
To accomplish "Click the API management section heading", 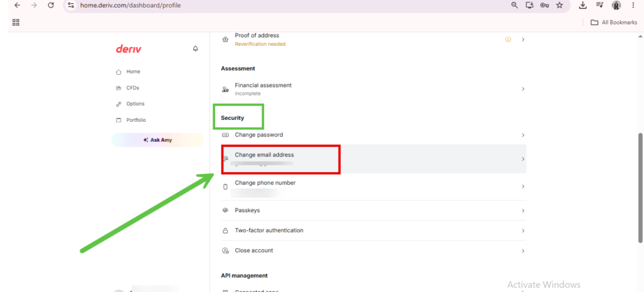I will [245, 276].
